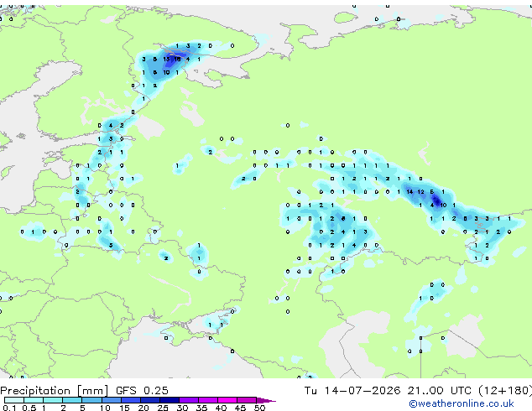Click legend scale label '0.5'

(x=29, y=408)
